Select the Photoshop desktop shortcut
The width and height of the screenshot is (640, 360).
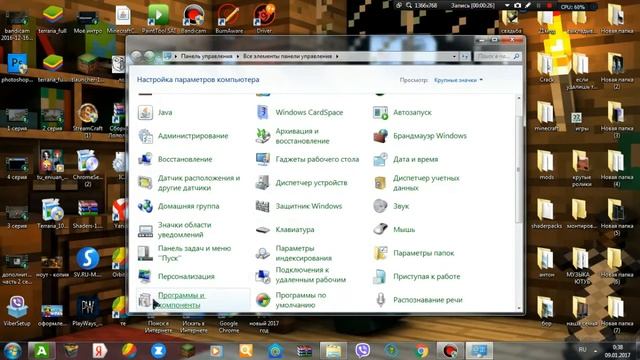tap(17, 68)
